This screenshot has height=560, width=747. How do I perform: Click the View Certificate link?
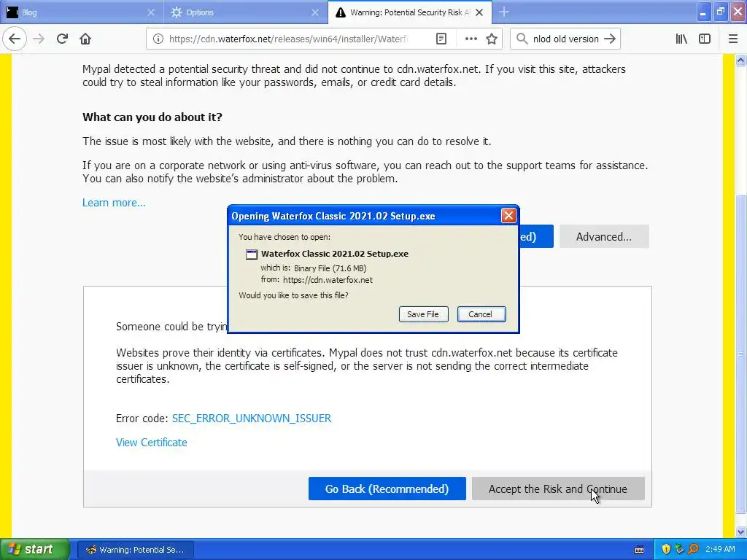151,443
